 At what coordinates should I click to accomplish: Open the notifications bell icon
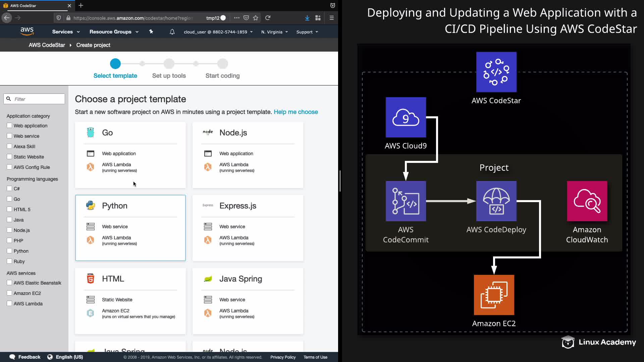point(172,32)
